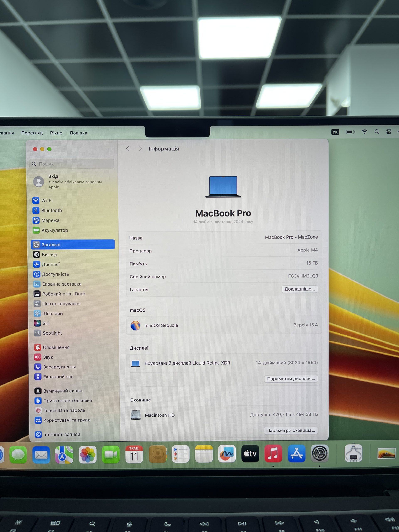The width and height of the screenshot is (399, 532).
Task: Open System Information from the Dock
Action: click(353, 453)
